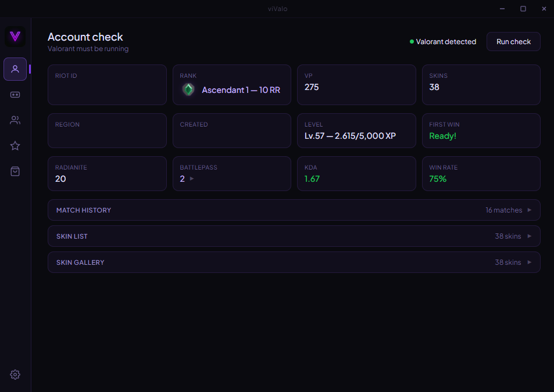
Task: Close the viValo window
Action: [x=544, y=9]
